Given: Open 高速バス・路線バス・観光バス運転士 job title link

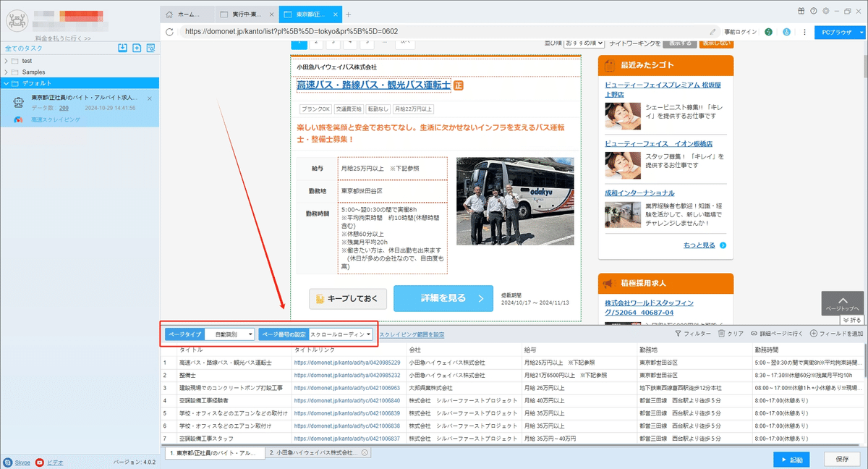Looking at the screenshot, I should click(x=373, y=85).
